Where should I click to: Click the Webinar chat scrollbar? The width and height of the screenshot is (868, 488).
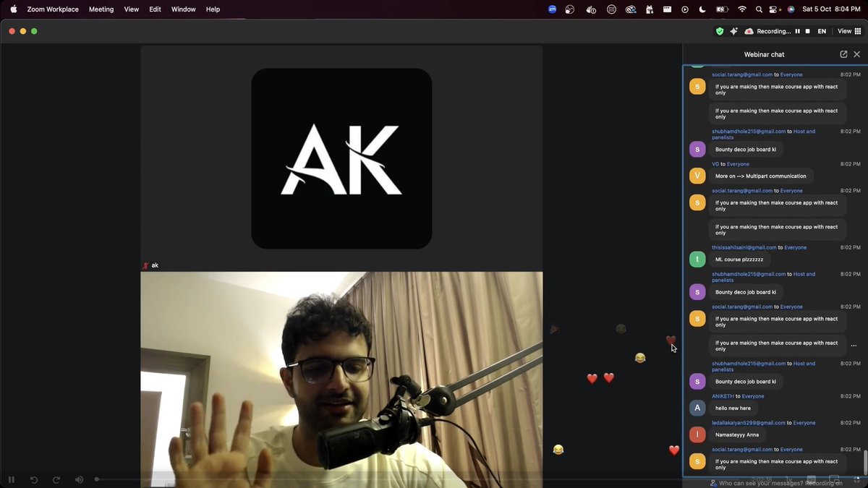[864, 463]
